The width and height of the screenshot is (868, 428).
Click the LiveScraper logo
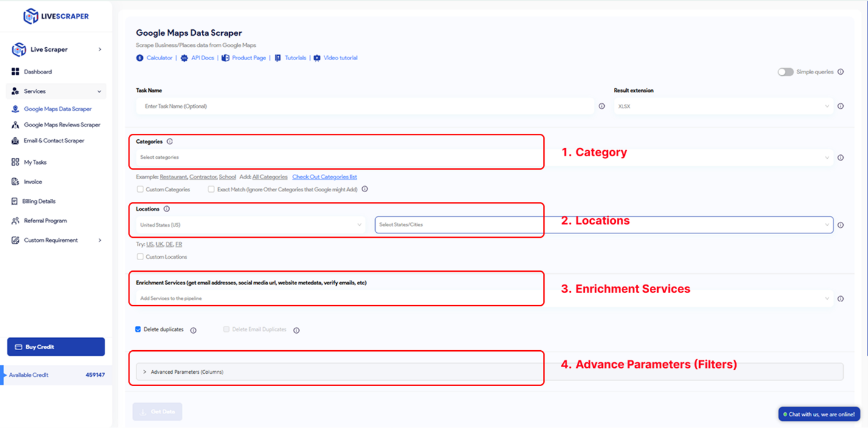[x=56, y=16]
